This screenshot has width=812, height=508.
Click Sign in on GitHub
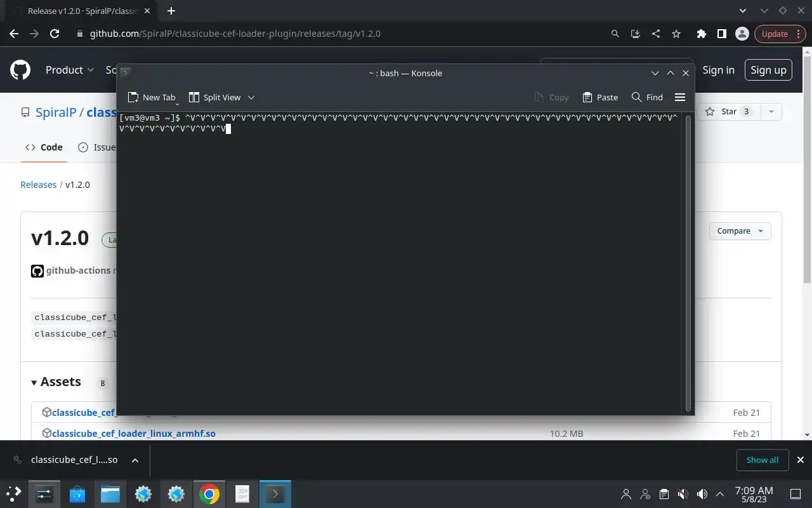[718, 70]
